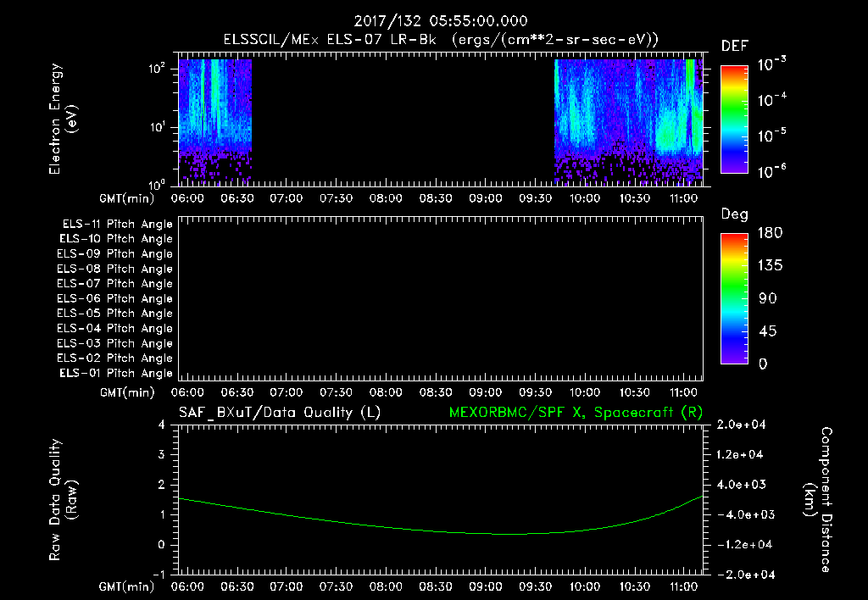
Task: Click the 'Component Distance (km)' axis label
Action: pyautogui.click(x=818, y=499)
